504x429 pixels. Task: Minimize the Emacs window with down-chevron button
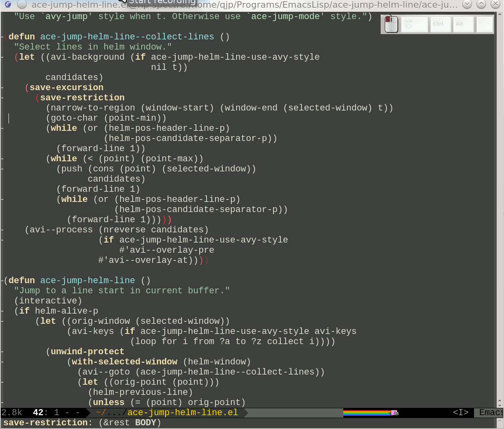[x=467, y=4]
